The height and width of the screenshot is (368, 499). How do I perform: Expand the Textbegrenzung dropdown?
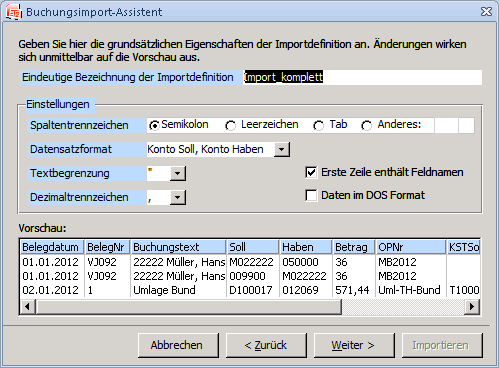(178, 173)
